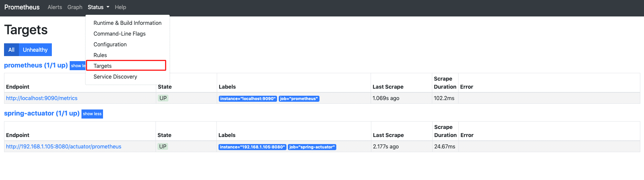Go to the Alerts page

click(55, 7)
